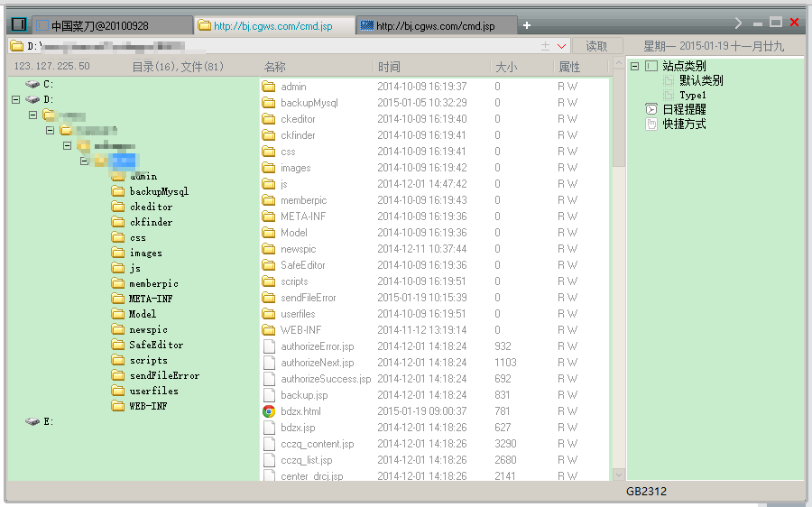This screenshot has height=507, width=812.
Task: Click file list scrollbar down arrow
Action: point(618,474)
